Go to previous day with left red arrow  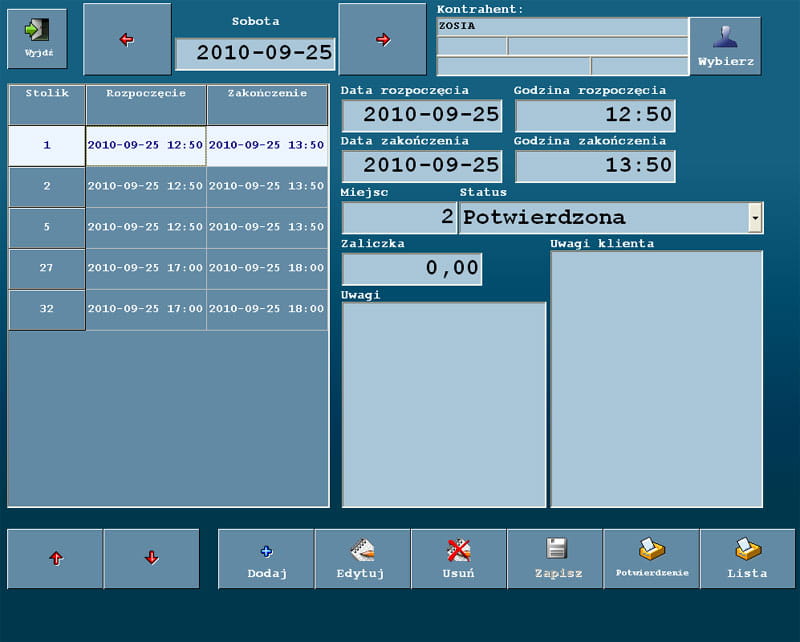[x=126, y=40]
